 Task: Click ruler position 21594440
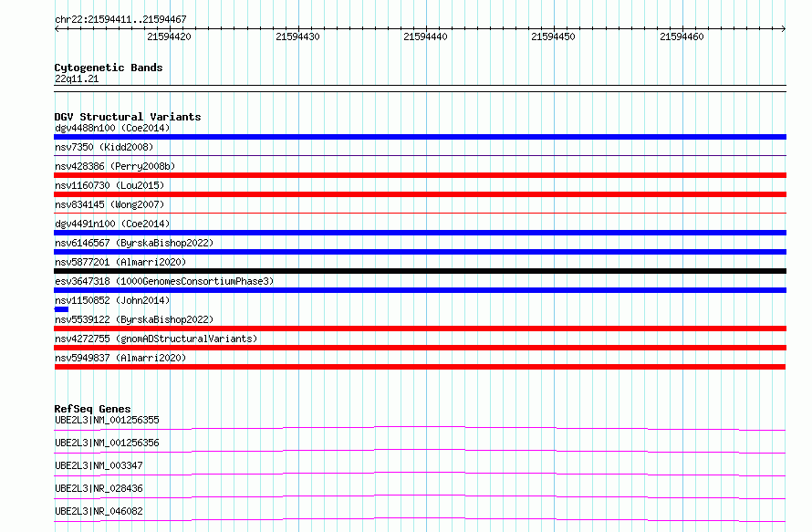click(x=425, y=37)
